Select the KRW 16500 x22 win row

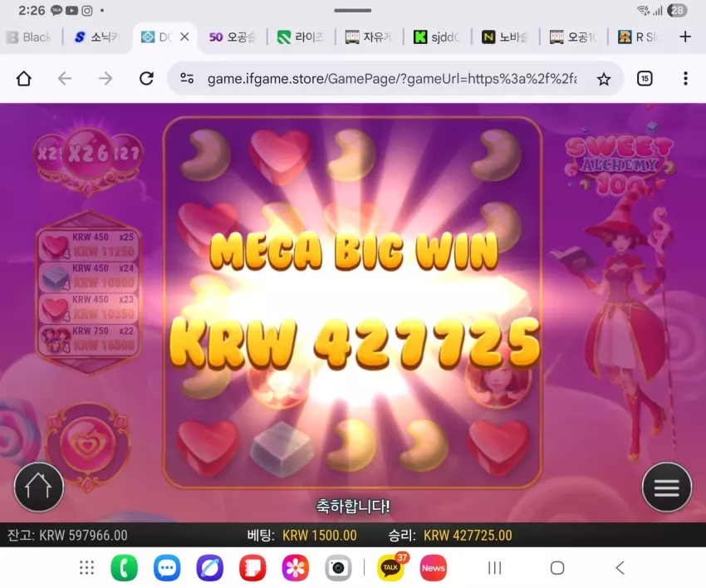[88, 339]
